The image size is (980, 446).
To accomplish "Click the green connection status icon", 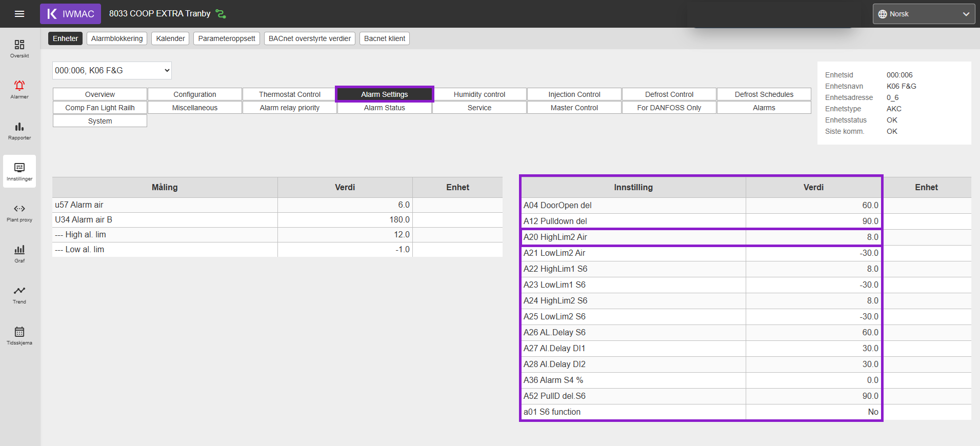I will (221, 14).
